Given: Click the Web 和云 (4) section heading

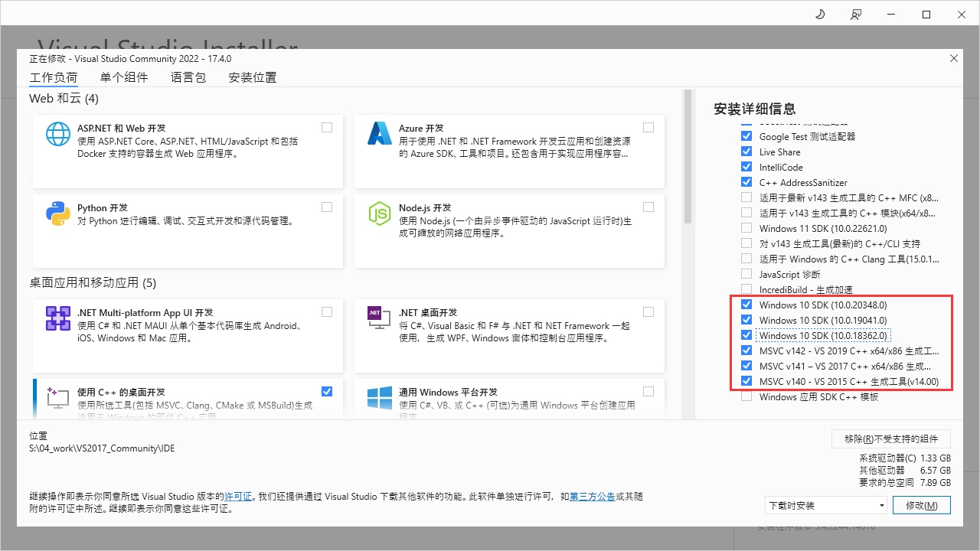Looking at the screenshot, I should point(64,99).
